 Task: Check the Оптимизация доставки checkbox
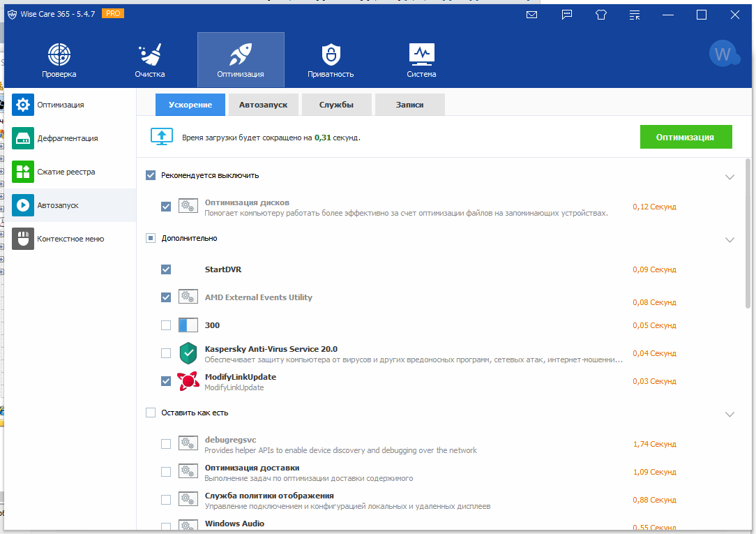pos(166,472)
